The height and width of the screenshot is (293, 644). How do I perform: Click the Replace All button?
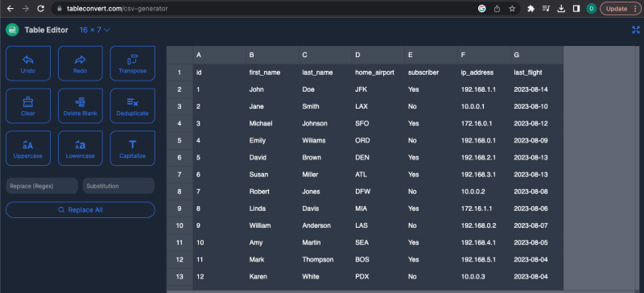click(80, 210)
